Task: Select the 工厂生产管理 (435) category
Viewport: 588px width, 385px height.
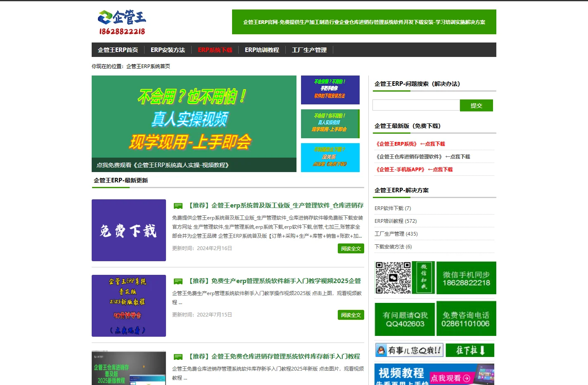Action: (x=396, y=234)
